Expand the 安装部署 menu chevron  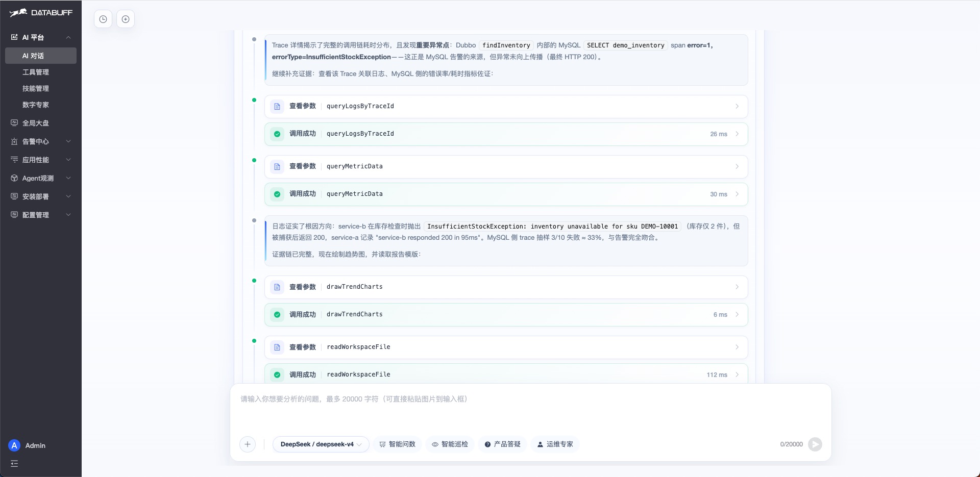(x=68, y=196)
